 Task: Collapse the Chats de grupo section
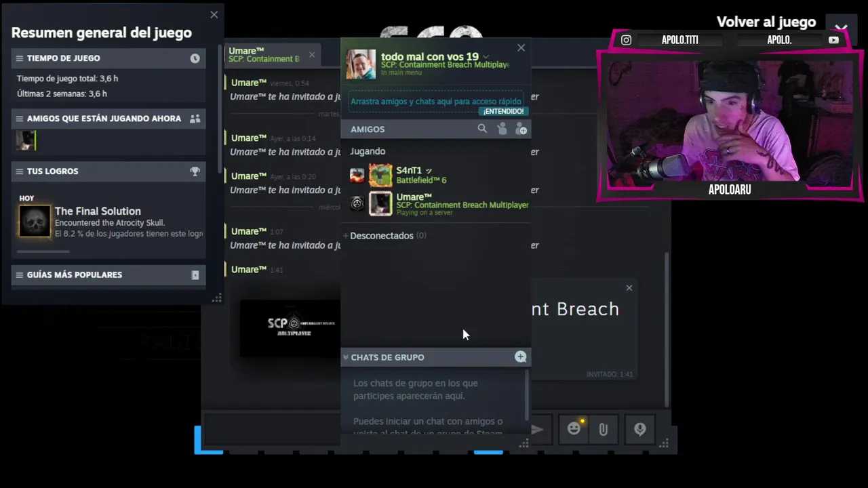click(x=345, y=357)
